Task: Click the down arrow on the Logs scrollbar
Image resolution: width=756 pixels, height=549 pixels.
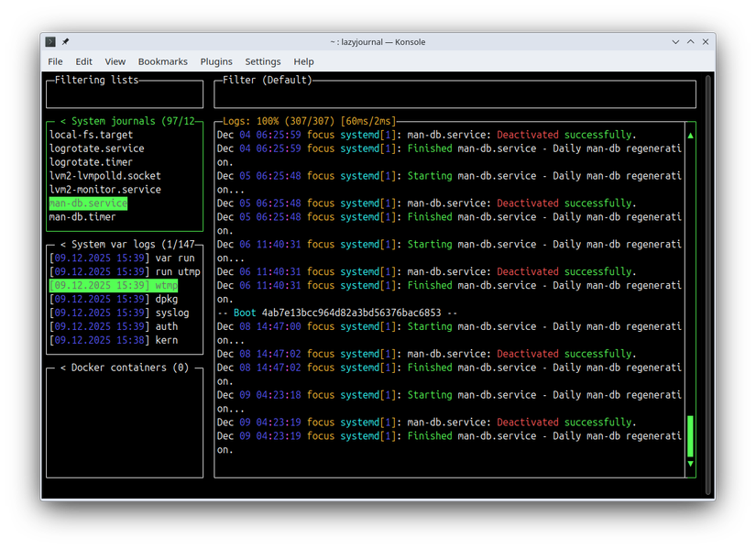Action: [x=690, y=464]
